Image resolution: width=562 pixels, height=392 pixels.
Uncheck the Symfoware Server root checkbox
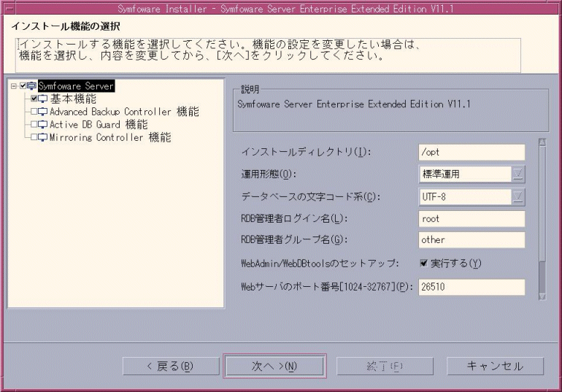click(23, 86)
